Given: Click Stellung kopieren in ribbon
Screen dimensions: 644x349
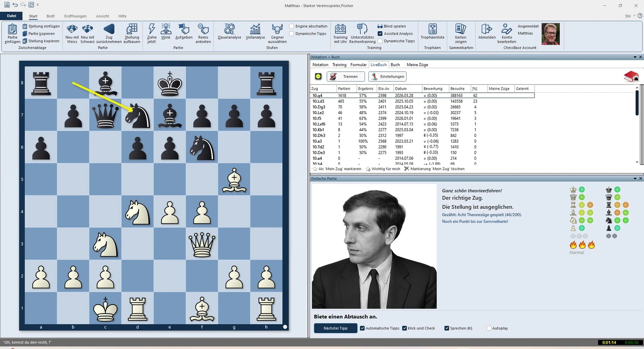Looking at the screenshot, I should 41,41.
